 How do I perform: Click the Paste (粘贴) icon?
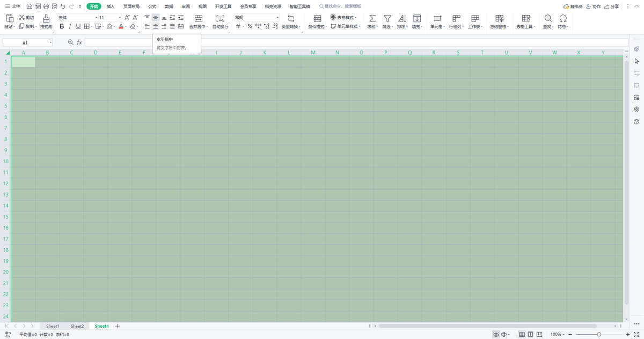[x=9, y=18]
